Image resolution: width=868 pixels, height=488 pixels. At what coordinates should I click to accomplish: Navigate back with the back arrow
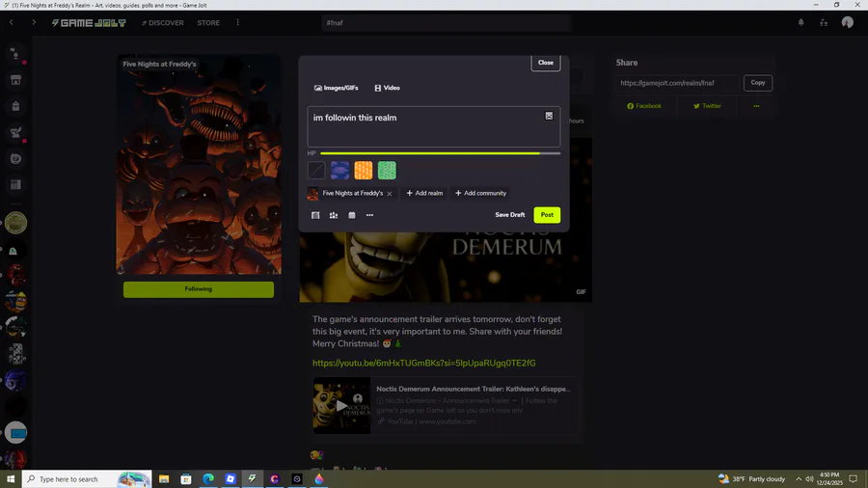click(x=11, y=23)
